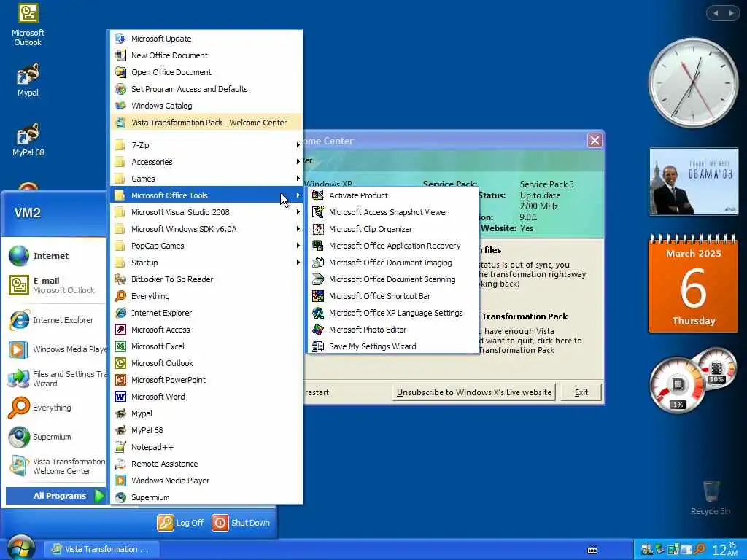
Task: Click the Microsoft PowerPoint icon
Action: tap(120, 379)
